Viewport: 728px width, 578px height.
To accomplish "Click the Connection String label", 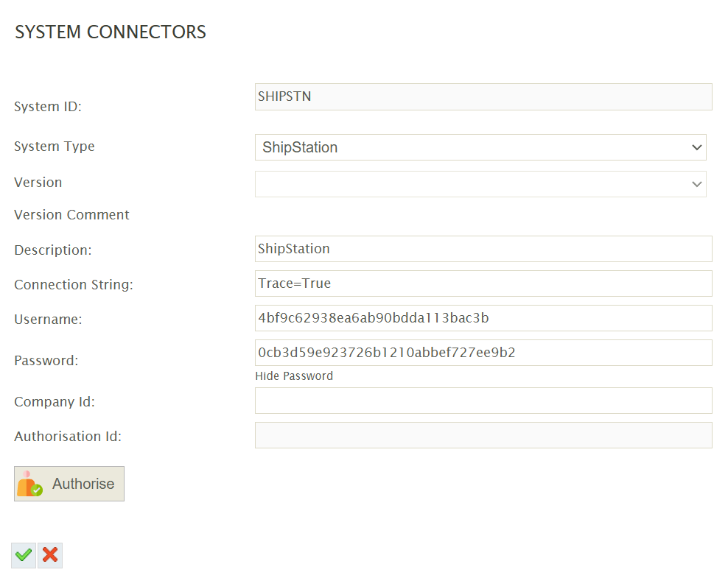I will pos(74,285).
